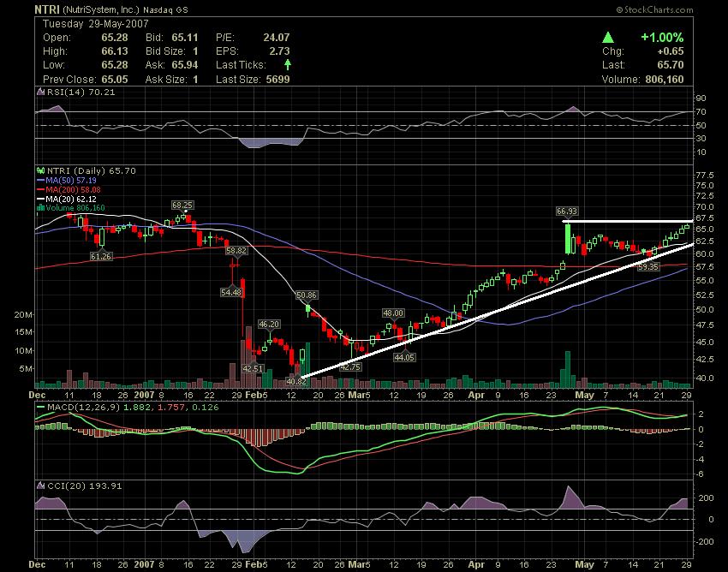The width and height of the screenshot is (728, 572).
Task: Click the 46.20 price label
Action: (269, 324)
